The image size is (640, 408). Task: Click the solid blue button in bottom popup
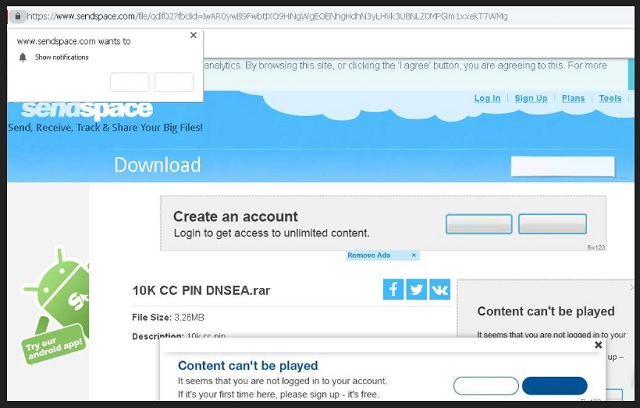click(554, 386)
